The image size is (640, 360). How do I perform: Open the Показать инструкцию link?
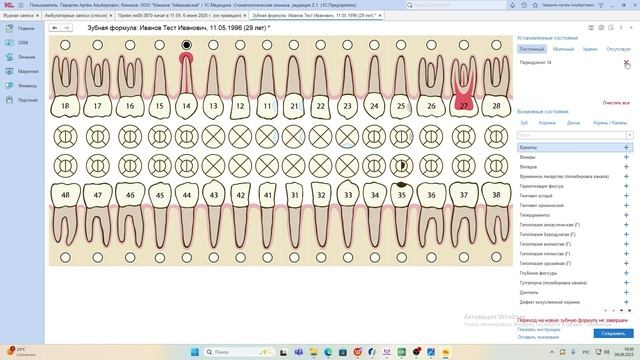coord(539,329)
